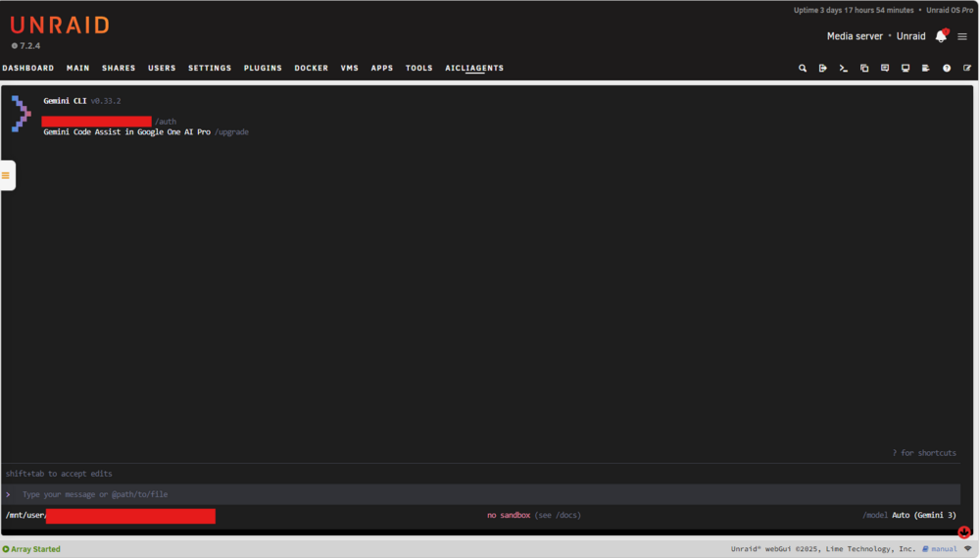Click the system log icon
Image resolution: width=980 pixels, height=558 pixels.
tap(926, 69)
